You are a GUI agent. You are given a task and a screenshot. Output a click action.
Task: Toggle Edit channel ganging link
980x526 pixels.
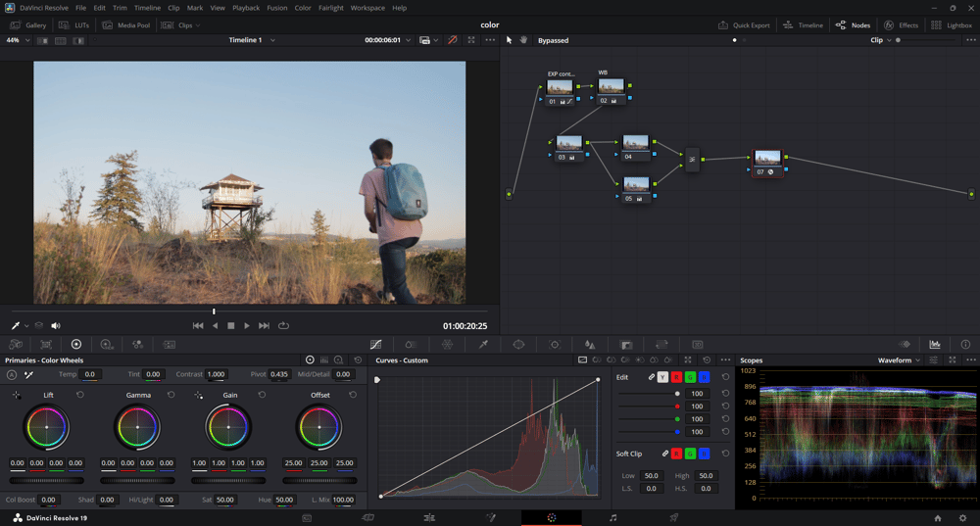coord(652,377)
